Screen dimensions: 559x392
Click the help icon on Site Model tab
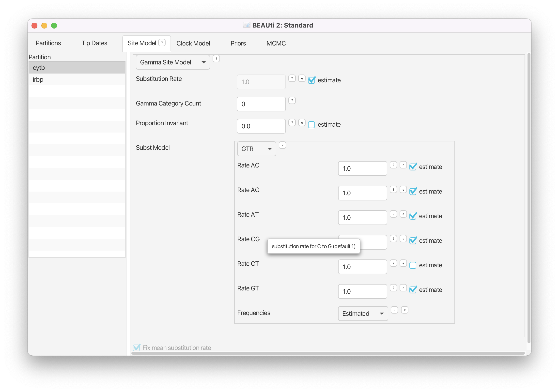[x=162, y=43]
